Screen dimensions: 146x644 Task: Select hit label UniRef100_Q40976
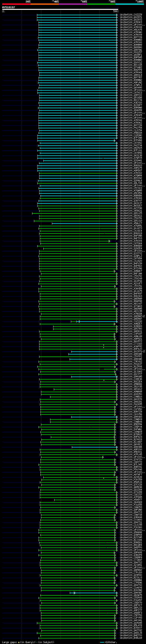(131, 399)
